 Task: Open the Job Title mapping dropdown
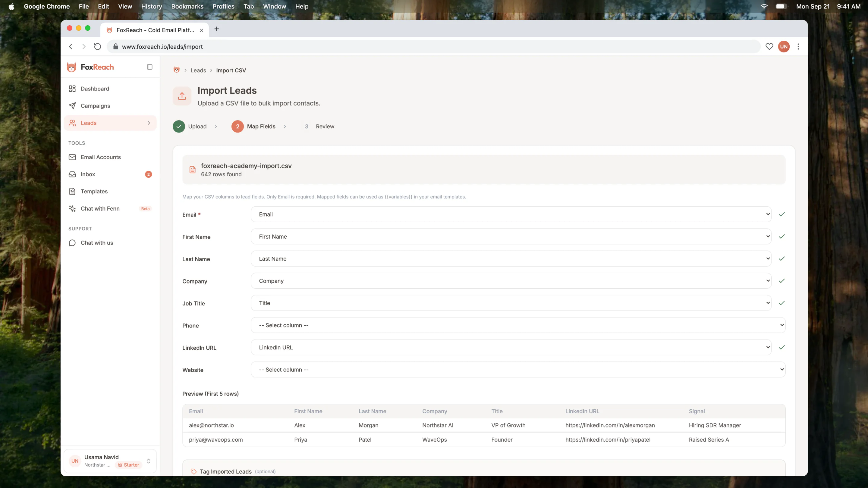tap(511, 303)
